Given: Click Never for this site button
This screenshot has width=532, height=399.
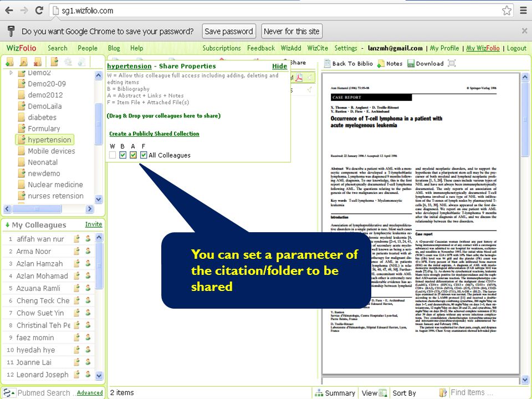Looking at the screenshot, I should click(291, 32).
